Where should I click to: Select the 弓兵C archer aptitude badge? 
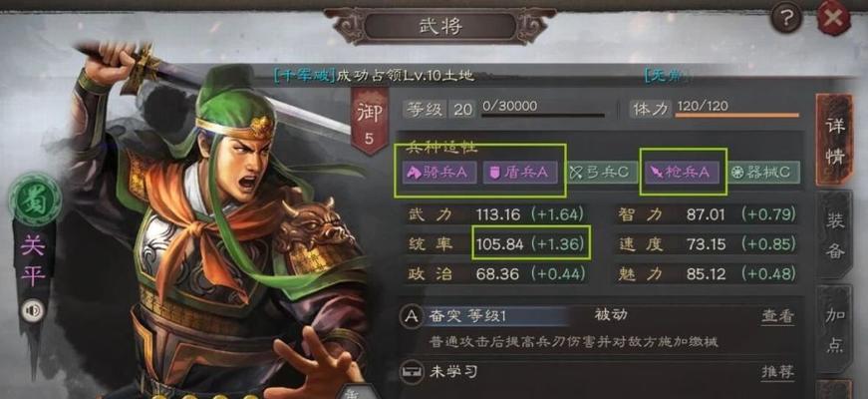pyautogui.click(x=600, y=173)
